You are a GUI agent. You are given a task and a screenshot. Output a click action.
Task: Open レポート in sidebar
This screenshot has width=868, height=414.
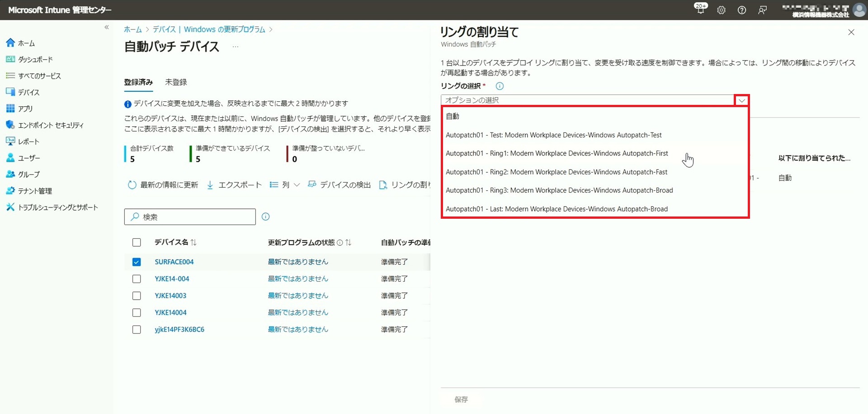[x=23, y=141]
